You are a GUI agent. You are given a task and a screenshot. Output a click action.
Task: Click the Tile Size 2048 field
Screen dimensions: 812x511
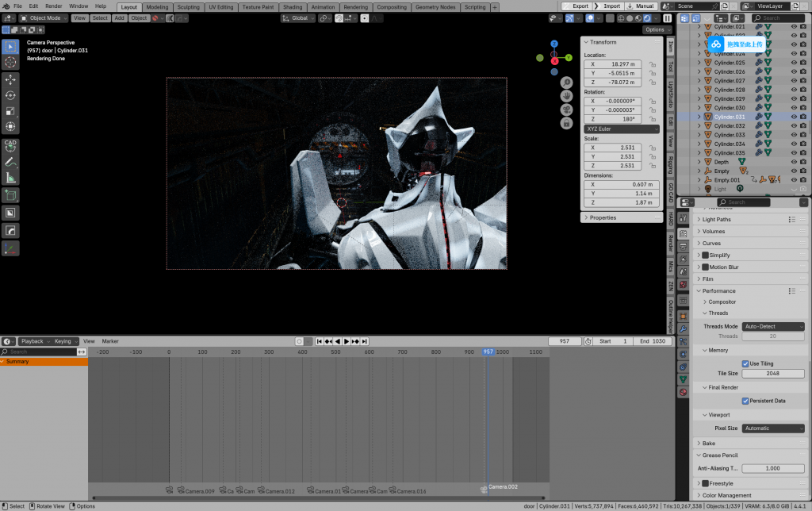pos(773,374)
